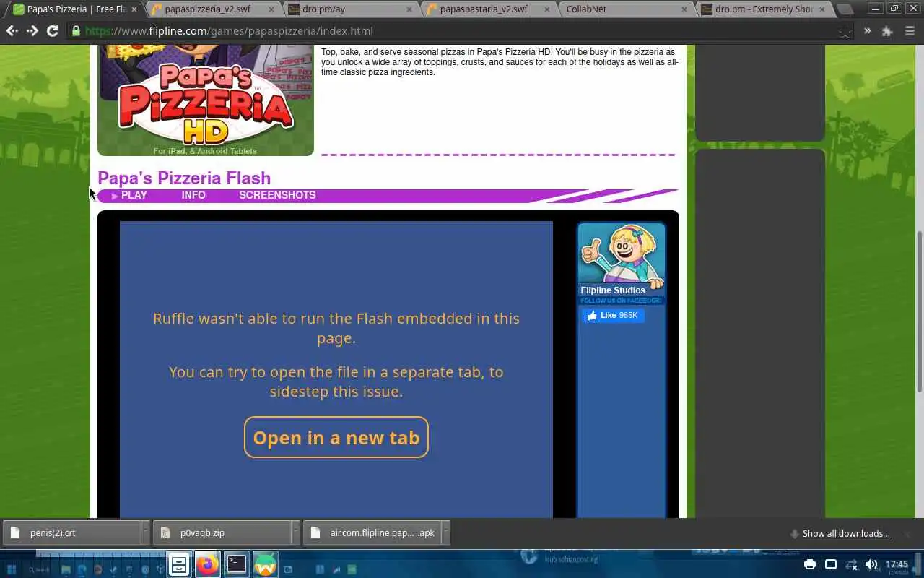Click the Papa's Pizzeria HD game image
924x578 pixels.
(x=206, y=100)
